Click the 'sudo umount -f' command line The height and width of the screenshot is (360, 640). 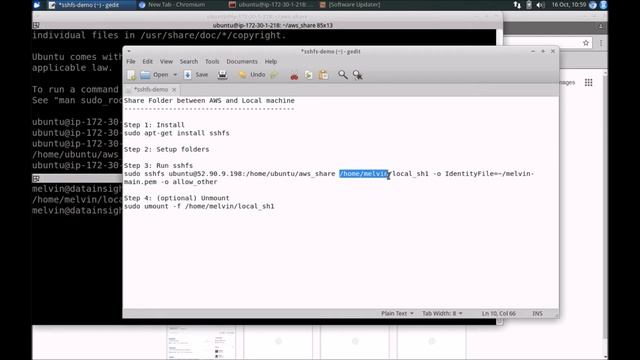click(x=199, y=206)
